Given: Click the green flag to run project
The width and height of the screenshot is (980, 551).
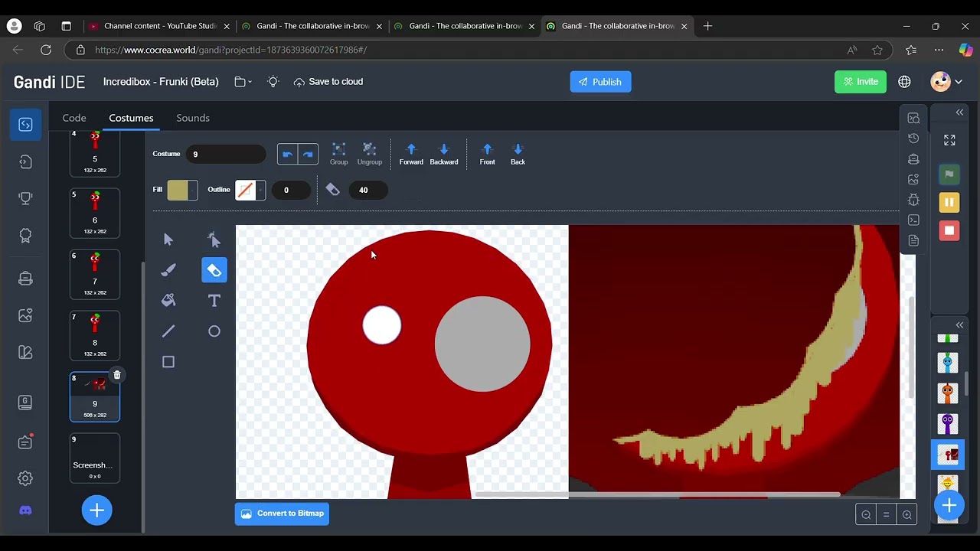Looking at the screenshot, I should tap(949, 174).
